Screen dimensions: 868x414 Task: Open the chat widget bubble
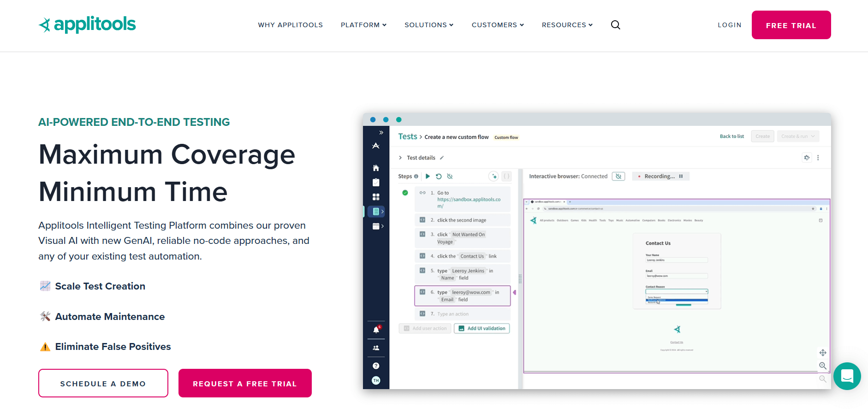coord(847,376)
